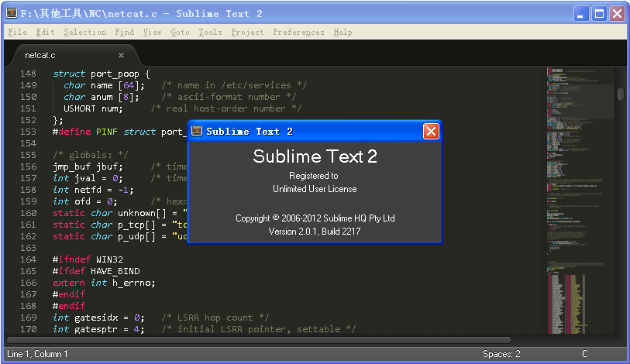The width and height of the screenshot is (630, 364).
Task: Open the Find menu
Action: (125, 33)
